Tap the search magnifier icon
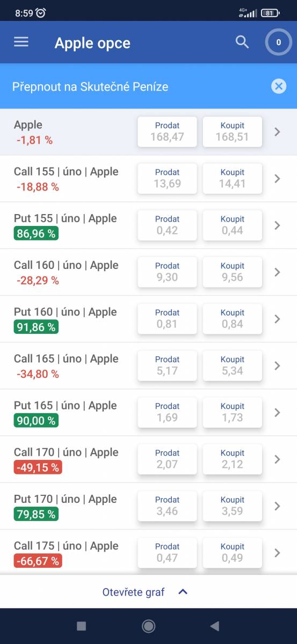The width and height of the screenshot is (297, 644). (x=242, y=42)
